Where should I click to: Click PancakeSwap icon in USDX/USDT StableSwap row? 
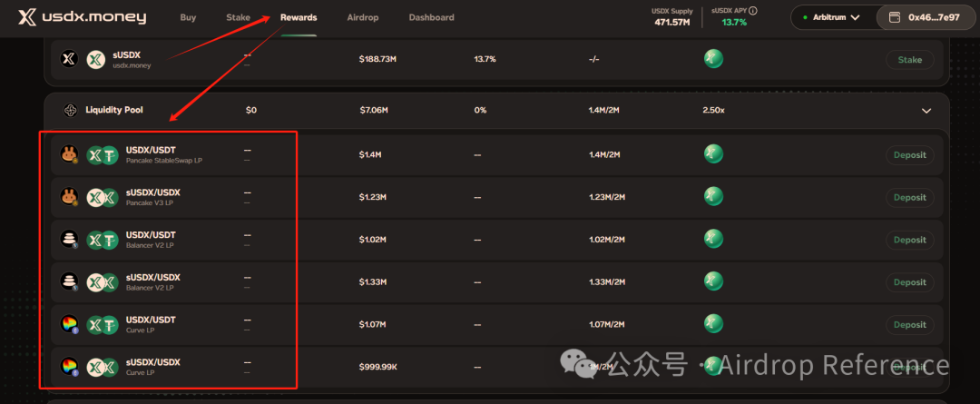(x=68, y=155)
